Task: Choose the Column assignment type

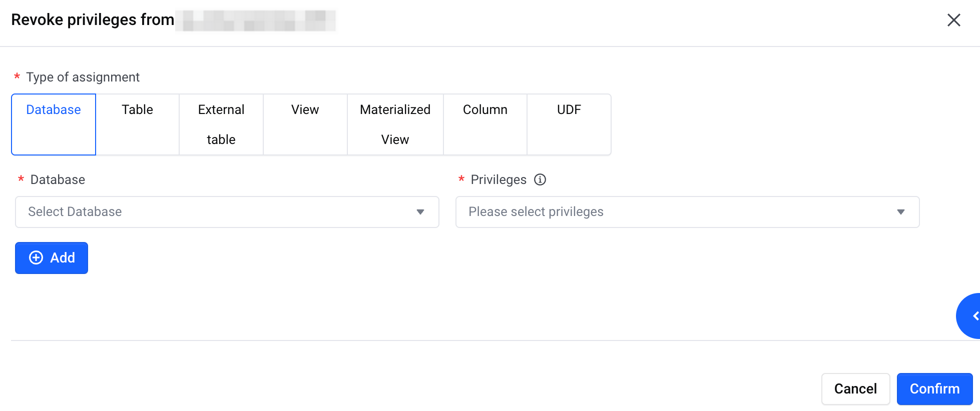Action: 485,124
